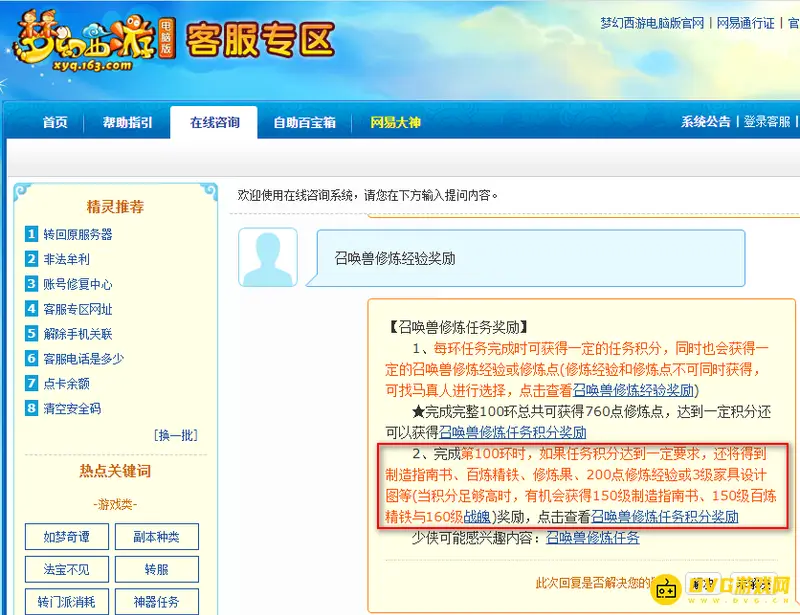
Task: Click number 1 badge beside 转回原服务器
Action: point(31,234)
